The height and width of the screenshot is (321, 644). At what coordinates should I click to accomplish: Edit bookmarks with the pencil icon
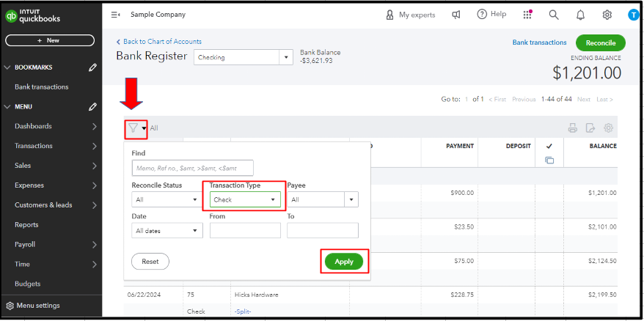[x=92, y=67]
